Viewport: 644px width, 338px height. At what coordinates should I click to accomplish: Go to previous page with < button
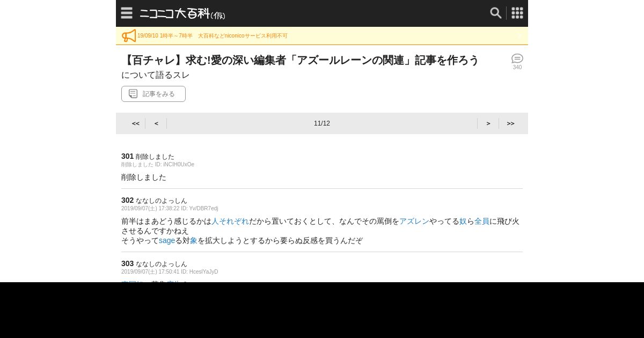(156, 123)
